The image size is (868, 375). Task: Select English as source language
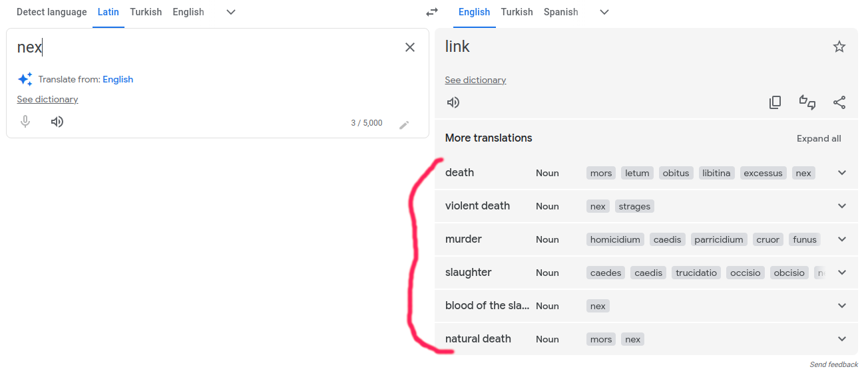point(188,12)
